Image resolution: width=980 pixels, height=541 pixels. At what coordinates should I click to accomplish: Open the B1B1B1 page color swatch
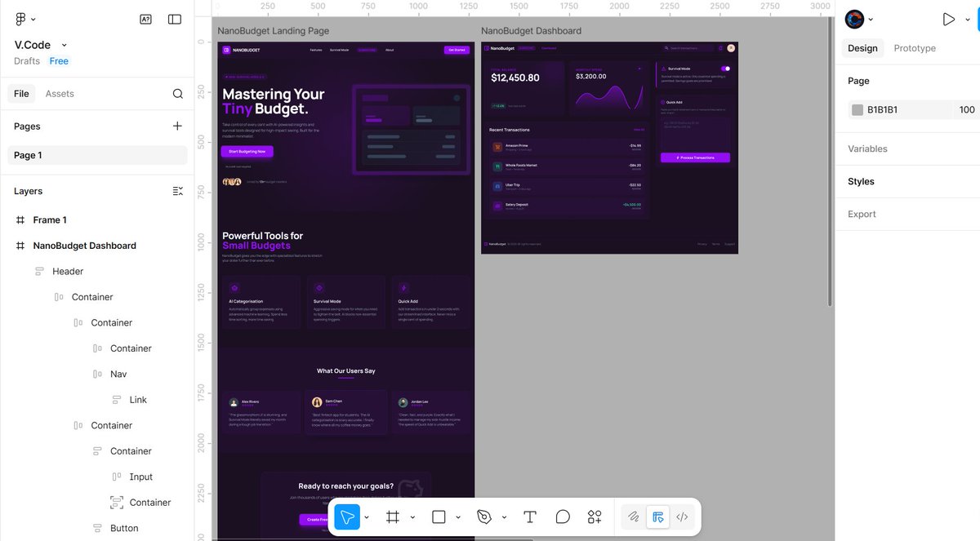coord(857,109)
